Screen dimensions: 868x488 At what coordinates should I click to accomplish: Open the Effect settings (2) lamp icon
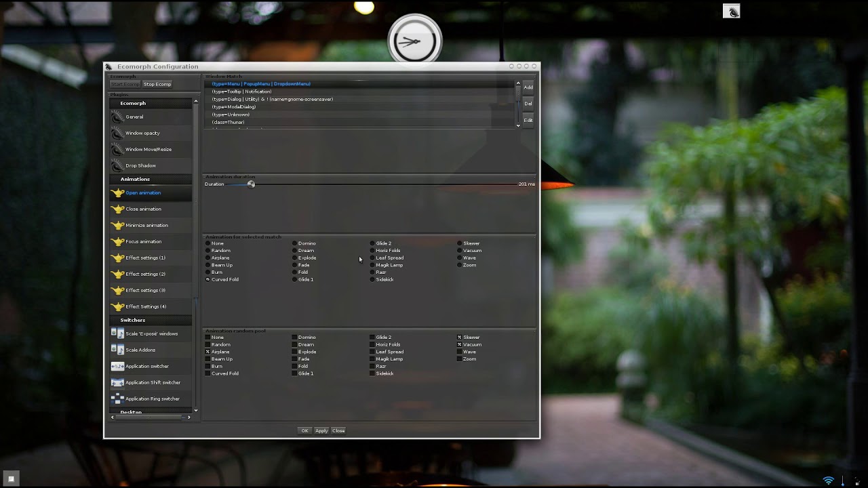point(117,274)
